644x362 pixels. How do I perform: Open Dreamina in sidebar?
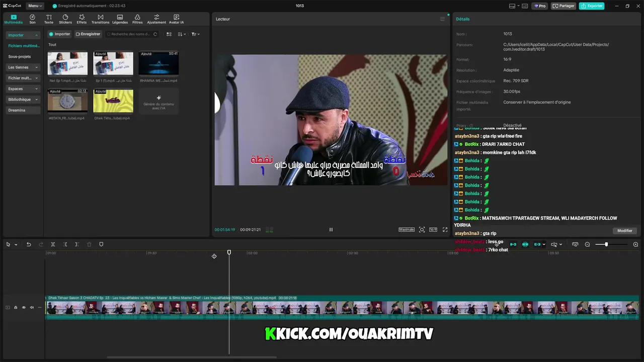pyautogui.click(x=23, y=110)
